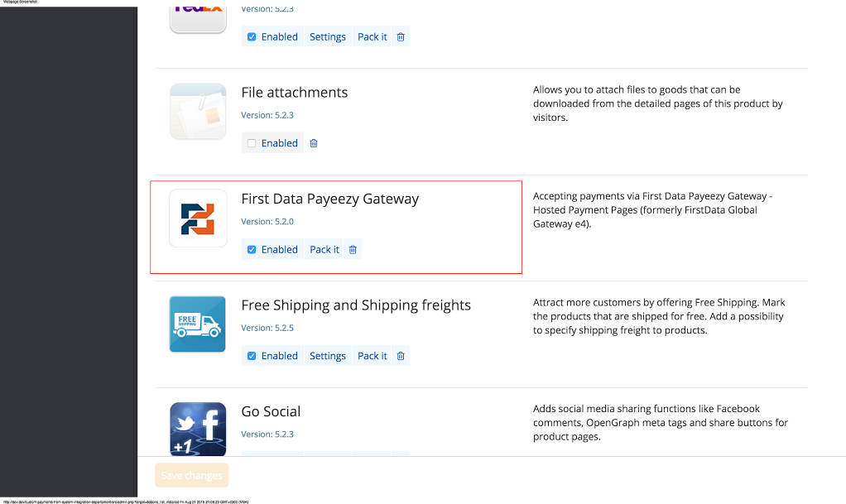Click Save changes
This screenshot has height=504, width=846.
(191, 475)
